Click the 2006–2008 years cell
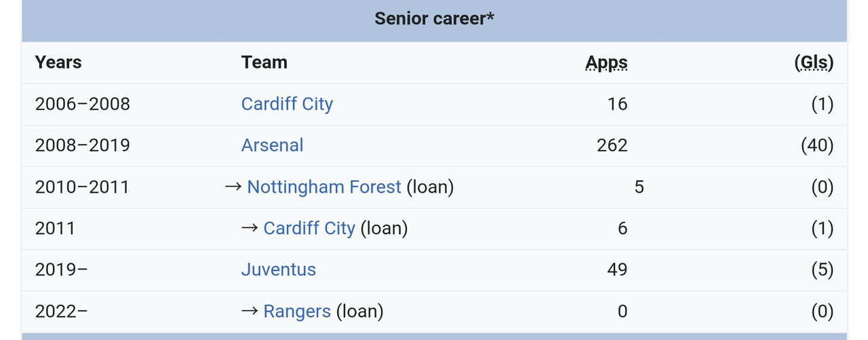 83,104
